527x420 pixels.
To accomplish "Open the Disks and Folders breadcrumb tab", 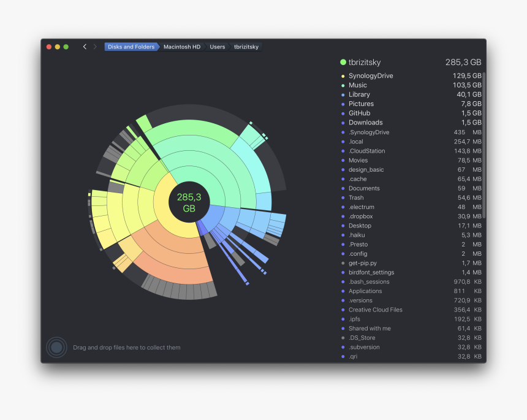I will tap(131, 46).
